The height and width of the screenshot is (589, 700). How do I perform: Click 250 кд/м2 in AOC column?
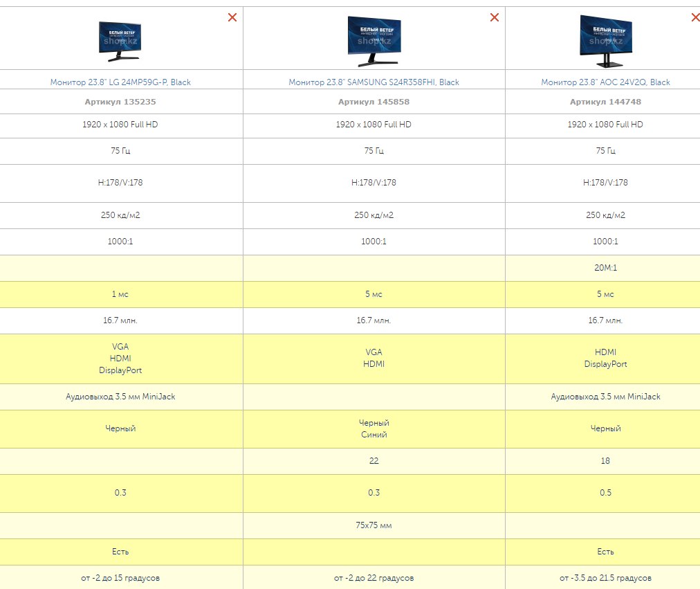[605, 215]
